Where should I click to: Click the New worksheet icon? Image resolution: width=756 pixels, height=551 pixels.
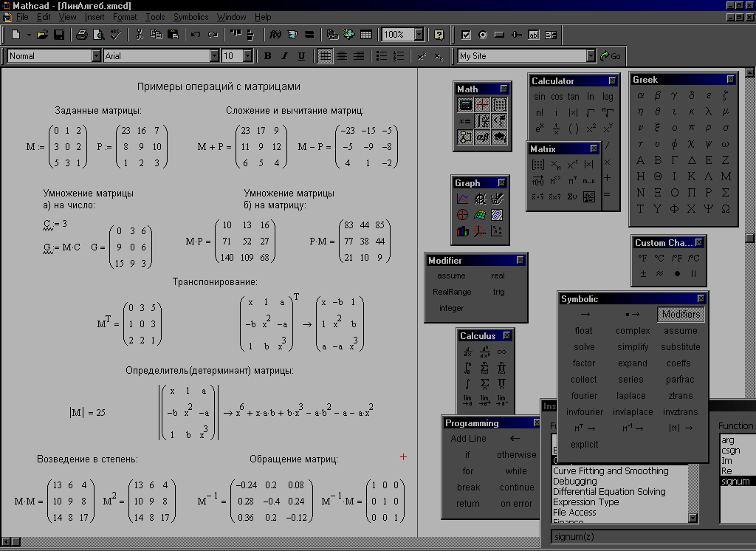[16, 35]
